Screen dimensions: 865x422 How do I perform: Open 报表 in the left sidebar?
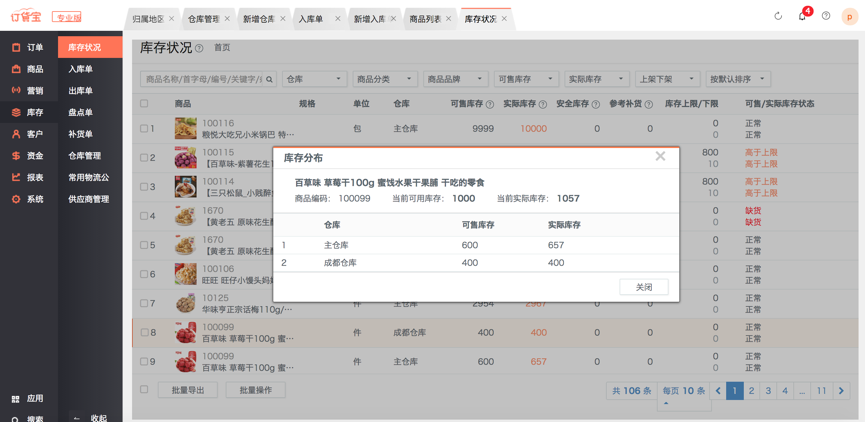tap(34, 177)
